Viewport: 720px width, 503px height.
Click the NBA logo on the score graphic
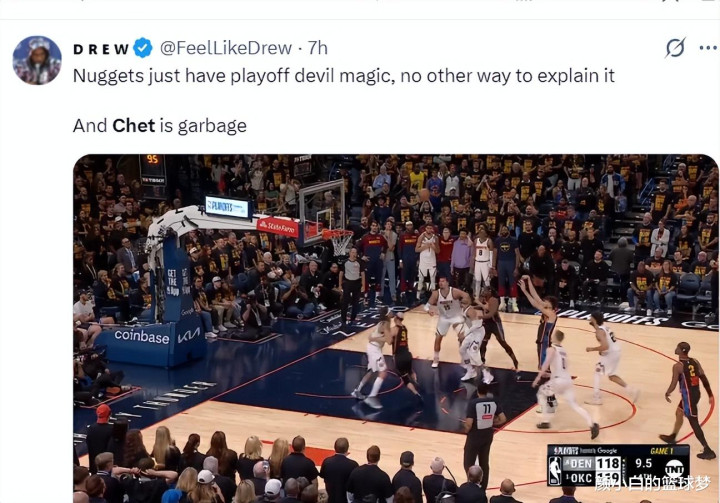click(x=555, y=471)
